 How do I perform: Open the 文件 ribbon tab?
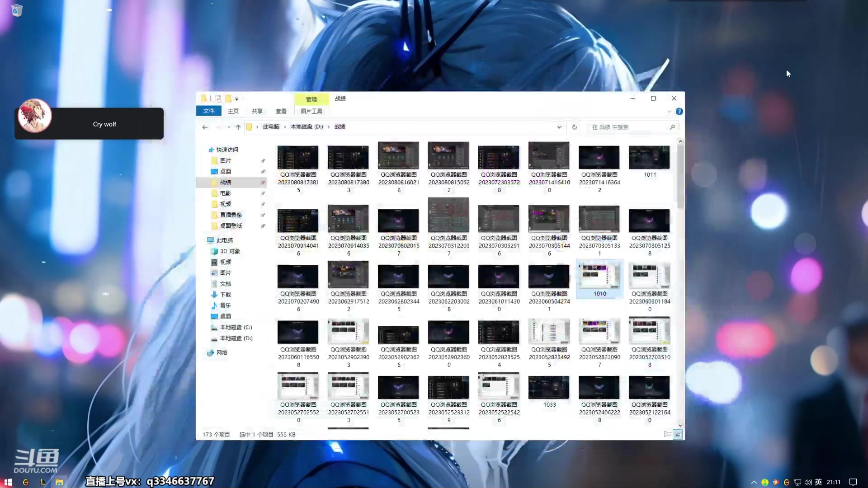tap(208, 111)
